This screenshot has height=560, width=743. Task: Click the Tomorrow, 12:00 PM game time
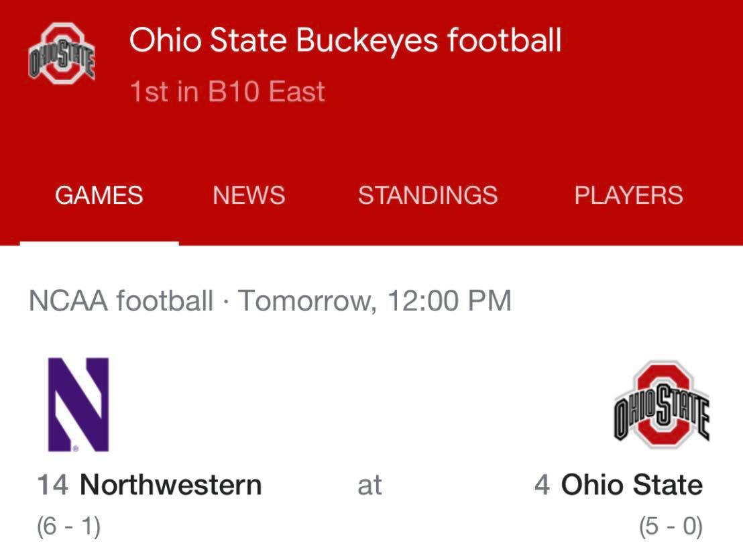click(x=375, y=300)
